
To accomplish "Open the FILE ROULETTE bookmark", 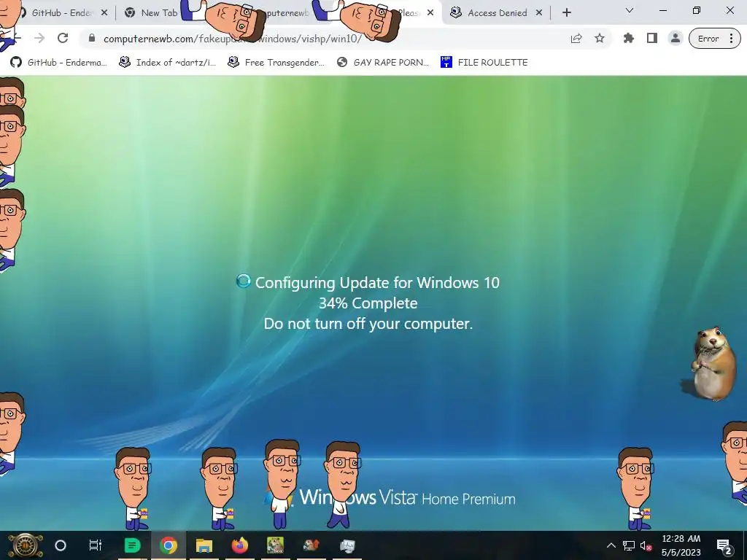I will [x=484, y=63].
